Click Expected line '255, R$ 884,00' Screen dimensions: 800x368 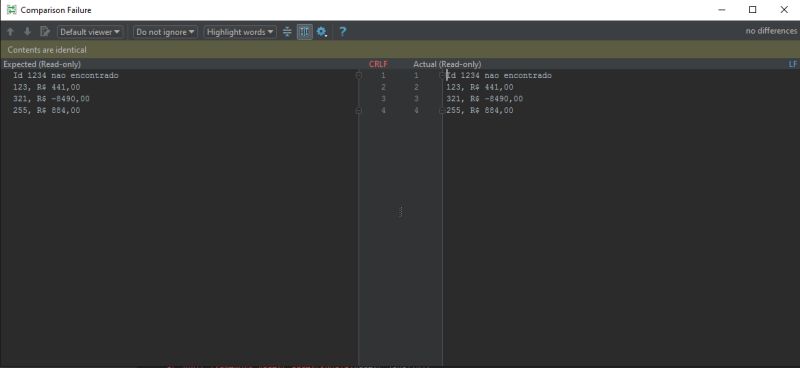coord(46,110)
